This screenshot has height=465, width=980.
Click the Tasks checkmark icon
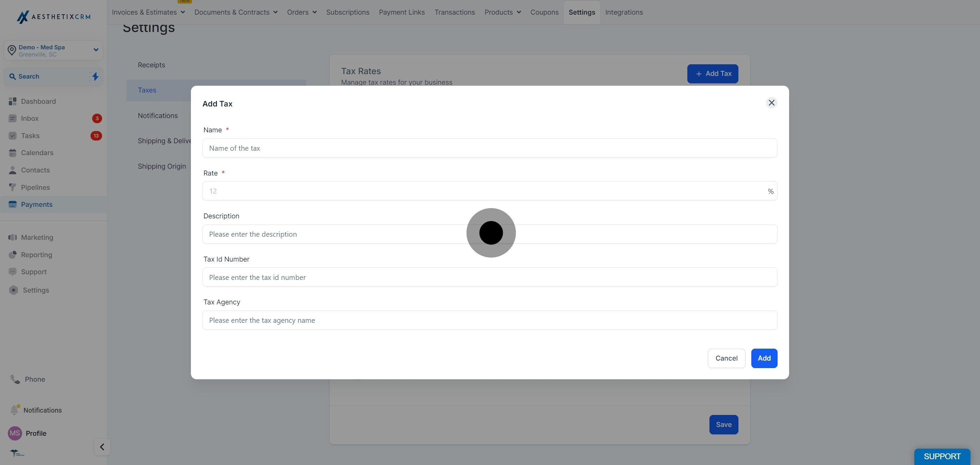(13, 136)
